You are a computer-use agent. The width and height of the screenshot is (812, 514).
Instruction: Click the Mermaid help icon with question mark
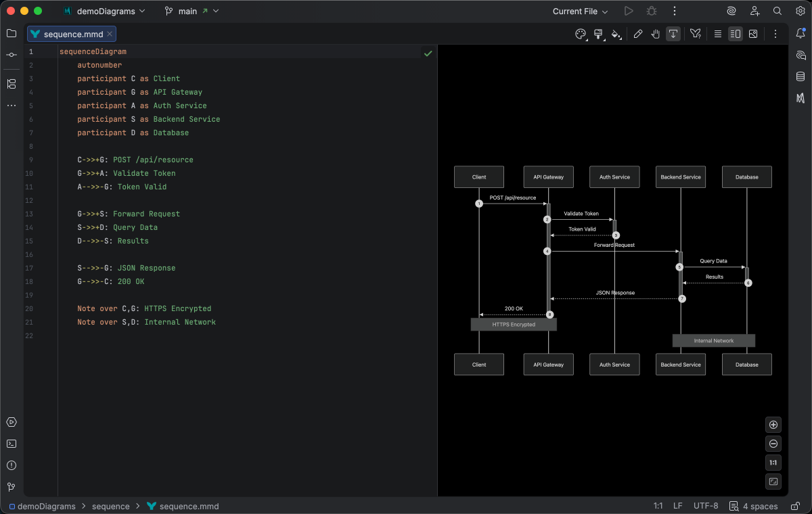pos(696,34)
